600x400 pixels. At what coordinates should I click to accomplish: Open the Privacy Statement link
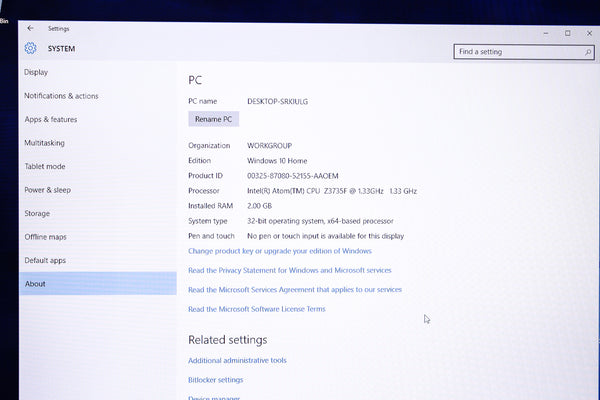(x=289, y=270)
